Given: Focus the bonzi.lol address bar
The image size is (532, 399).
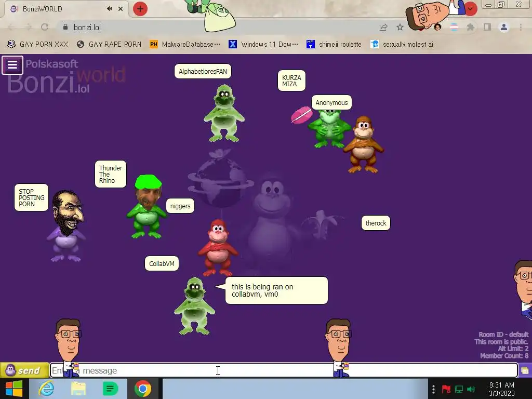Looking at the screenshot, I should point(217,27).
